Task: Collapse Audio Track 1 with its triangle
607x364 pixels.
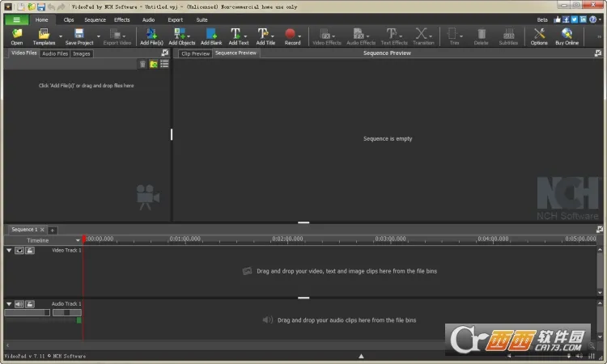Action: [x=9, y=304]
